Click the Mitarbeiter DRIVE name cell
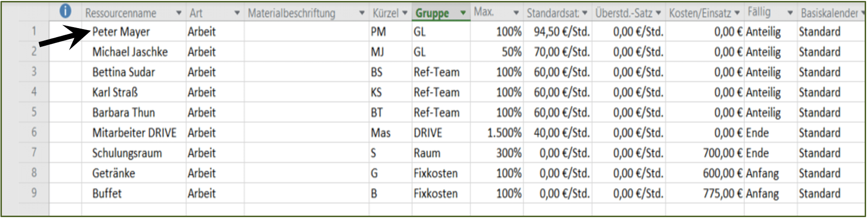Viewport: 868px width, 219px height. 134,133
